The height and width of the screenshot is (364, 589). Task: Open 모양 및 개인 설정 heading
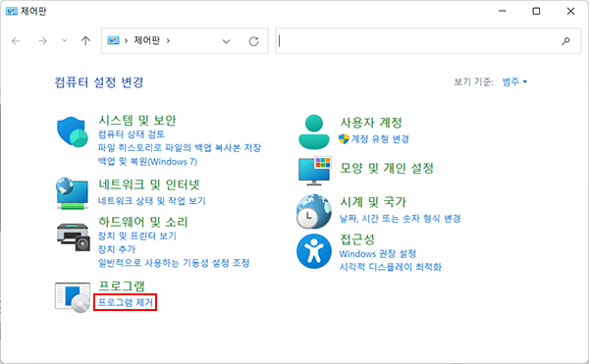point(387,168)
